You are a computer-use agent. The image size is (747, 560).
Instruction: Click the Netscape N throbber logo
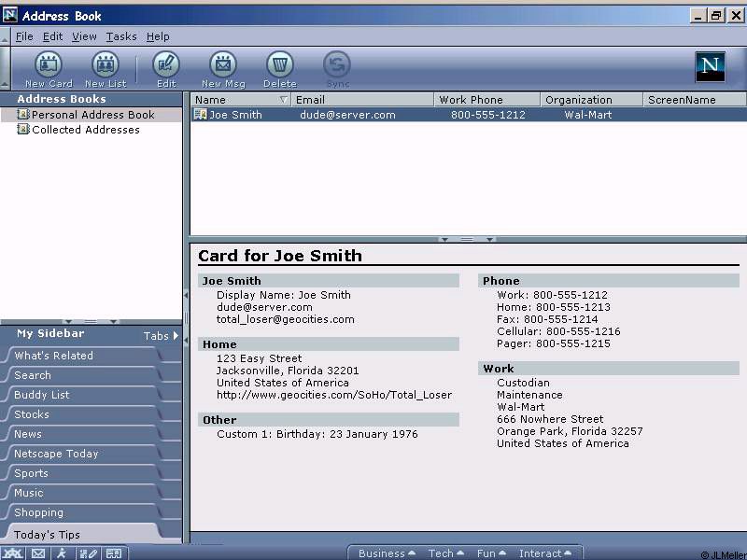710,67
